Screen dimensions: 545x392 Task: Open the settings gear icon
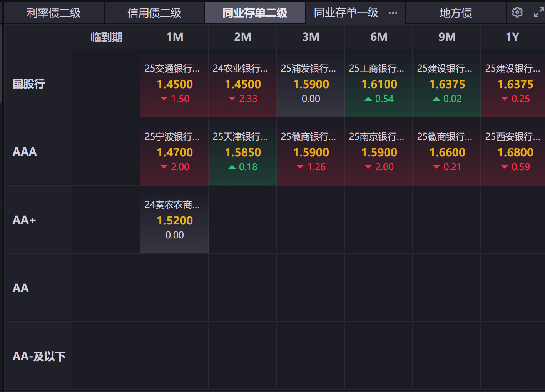tap(517, 12)
